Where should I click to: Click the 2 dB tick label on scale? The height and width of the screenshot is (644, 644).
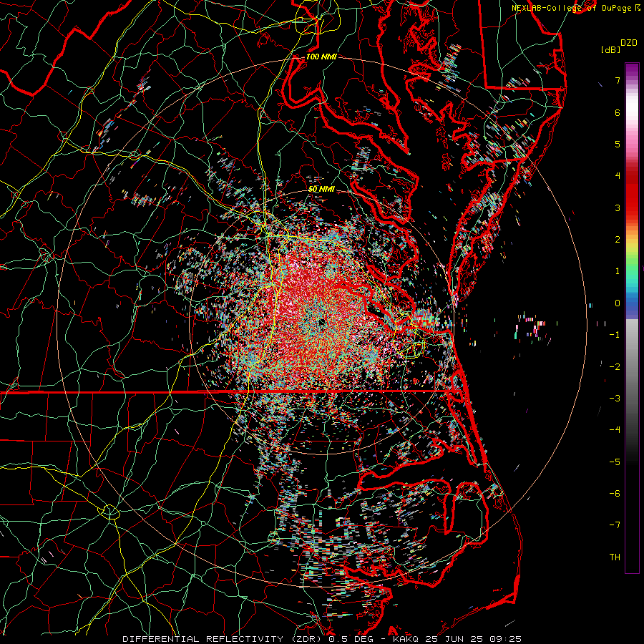[618, 240]
